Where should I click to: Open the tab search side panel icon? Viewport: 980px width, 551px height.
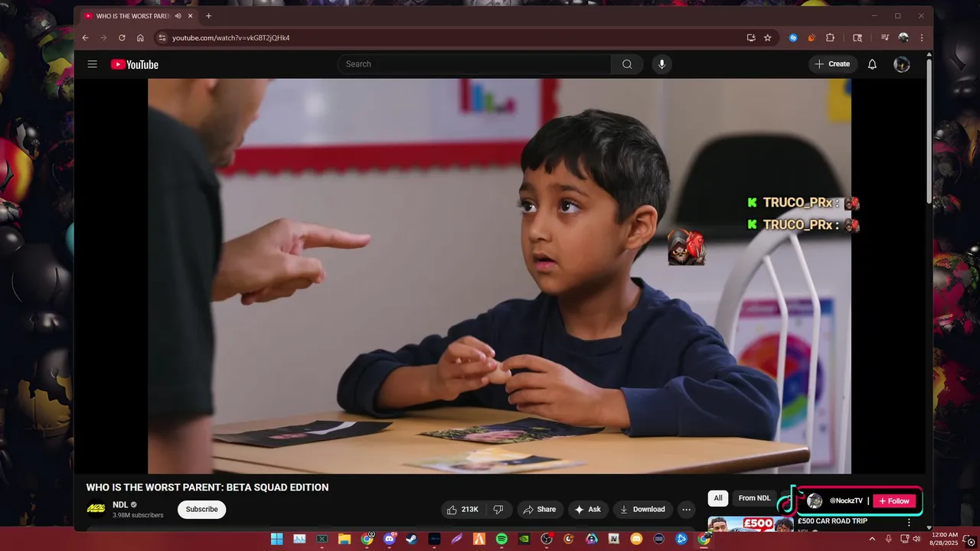pos(857,37)
